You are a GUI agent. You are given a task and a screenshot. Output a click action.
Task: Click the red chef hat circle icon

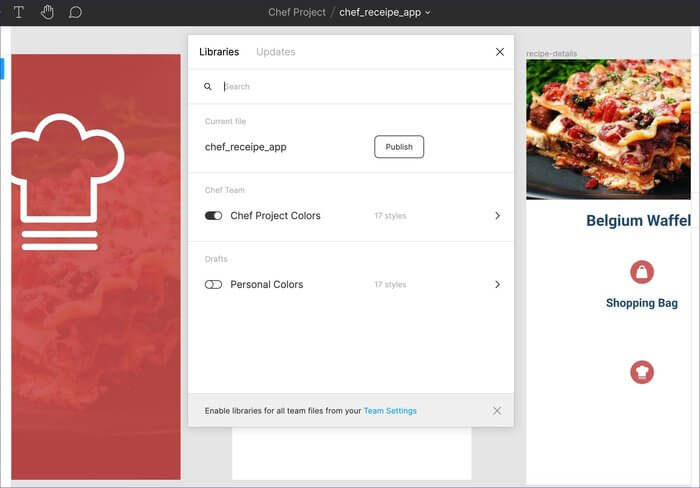pos(642,372)
